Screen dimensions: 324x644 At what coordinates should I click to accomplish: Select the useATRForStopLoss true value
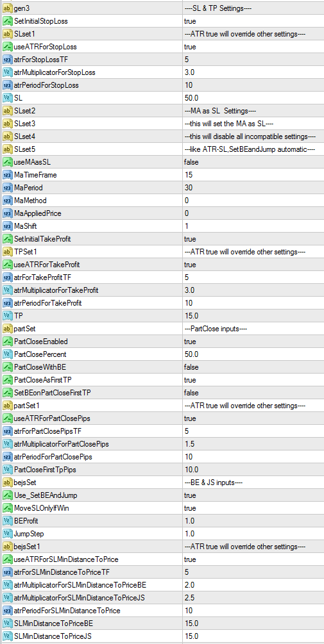[190, 47]
